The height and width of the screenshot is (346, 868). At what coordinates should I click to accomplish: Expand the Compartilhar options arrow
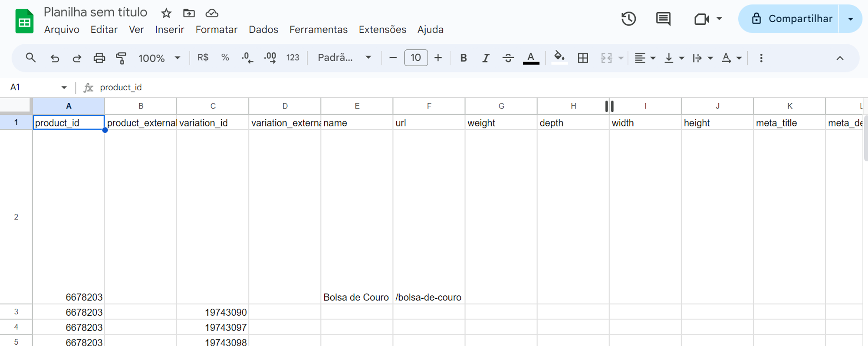851,19
